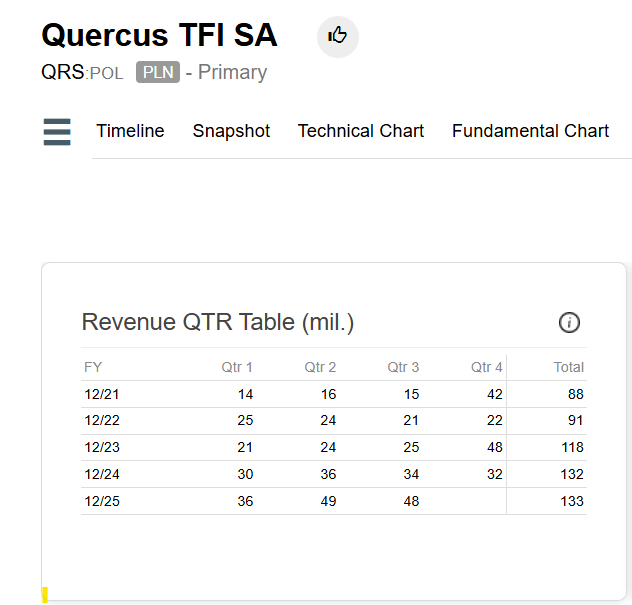Open the hamburger menu icon
Screen dimensions: 632x605
coord(57,132)
